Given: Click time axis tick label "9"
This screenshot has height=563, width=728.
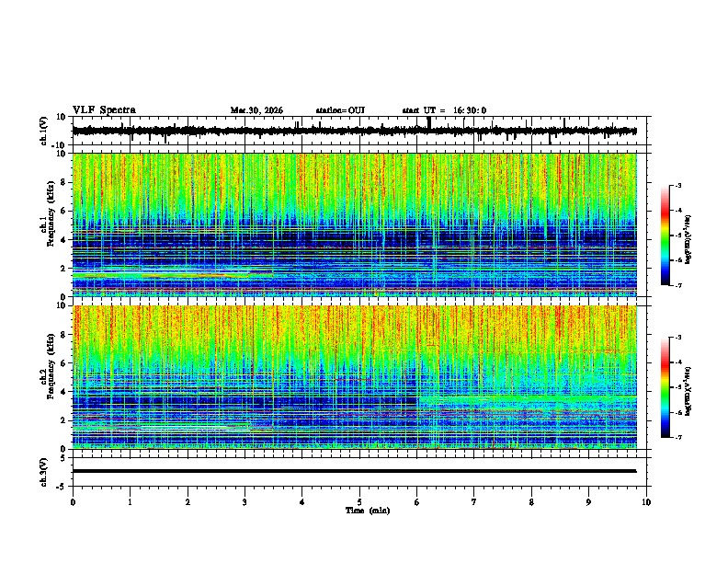Looking at the screenshot, I should [x=588, y=502].
